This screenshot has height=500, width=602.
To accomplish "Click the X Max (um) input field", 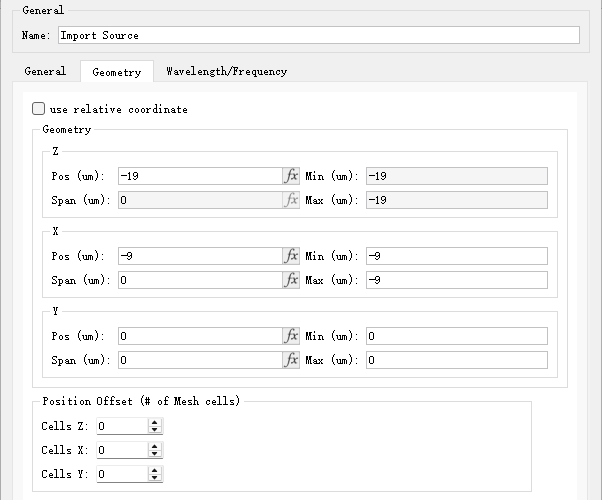I will tap(457, 280).
